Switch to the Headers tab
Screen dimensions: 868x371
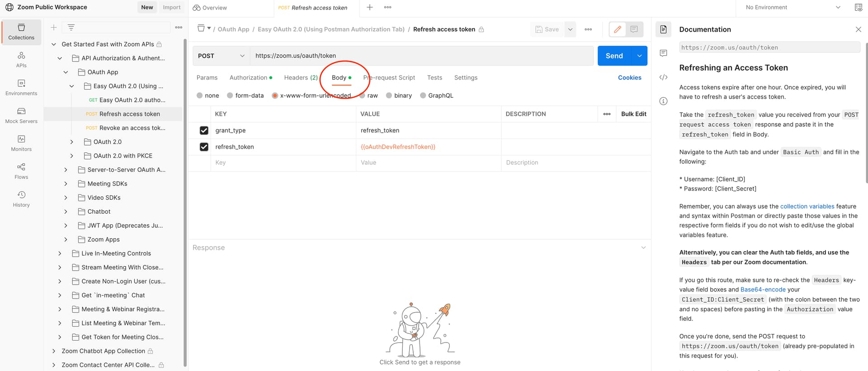pos(301,78)
